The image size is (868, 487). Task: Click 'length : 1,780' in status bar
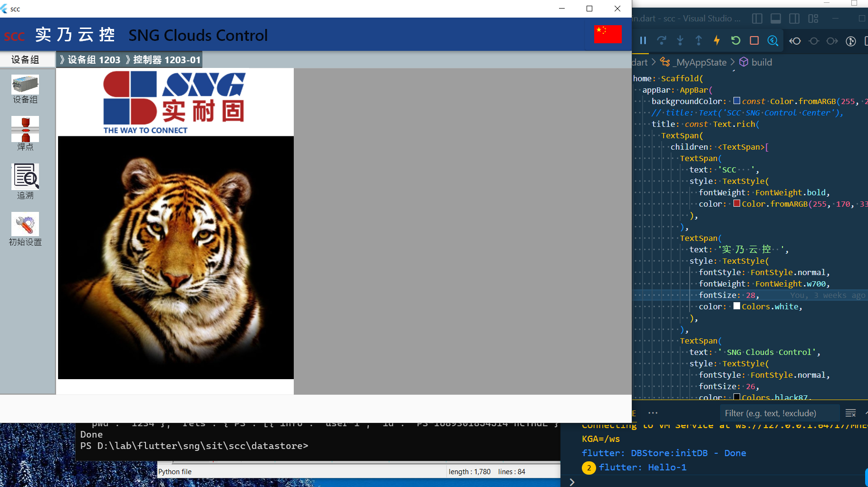pyautogui.click(x=470, y=472)
